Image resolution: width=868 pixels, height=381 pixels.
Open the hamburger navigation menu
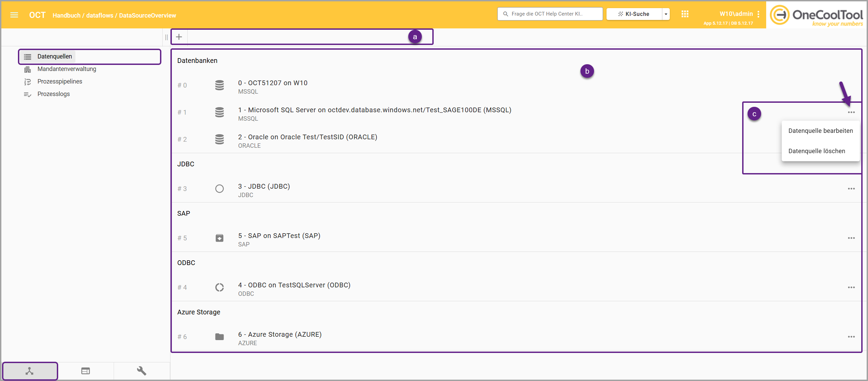tap(14, 15)
